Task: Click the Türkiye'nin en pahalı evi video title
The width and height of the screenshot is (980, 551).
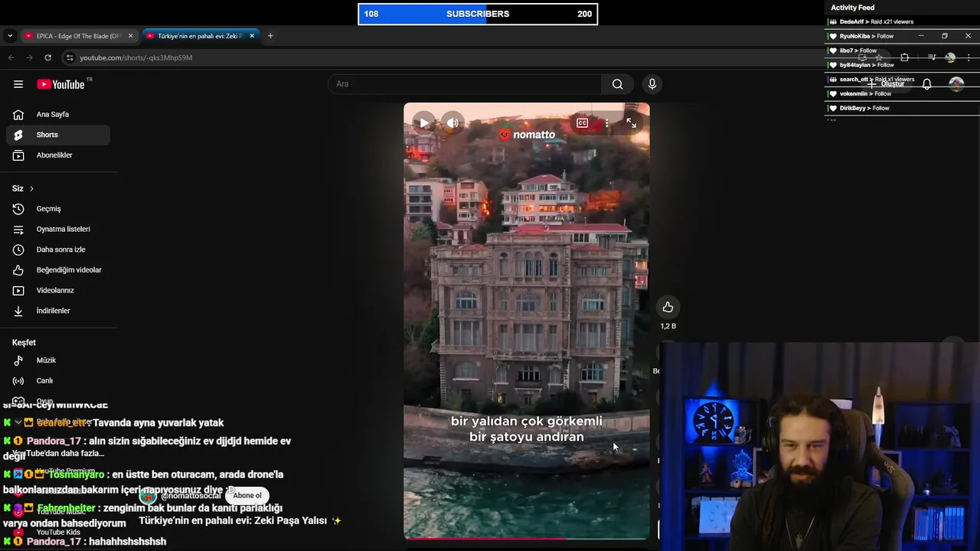Action: click(240, 520)
